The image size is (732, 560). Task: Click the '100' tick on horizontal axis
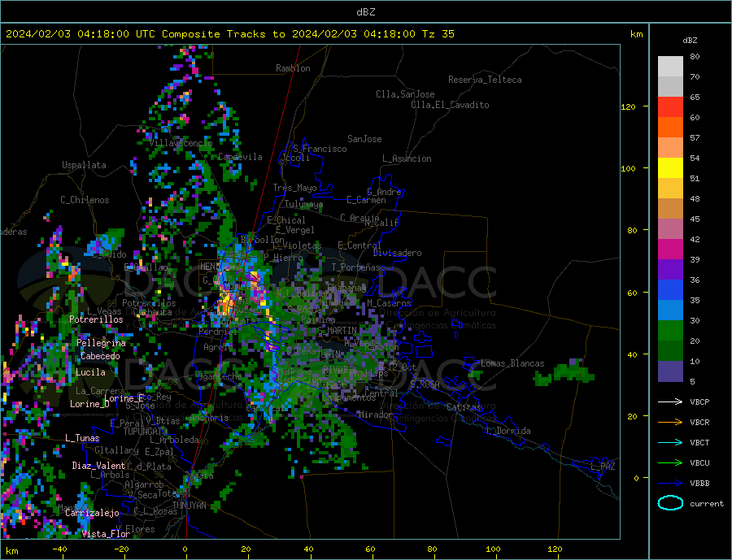493,549
